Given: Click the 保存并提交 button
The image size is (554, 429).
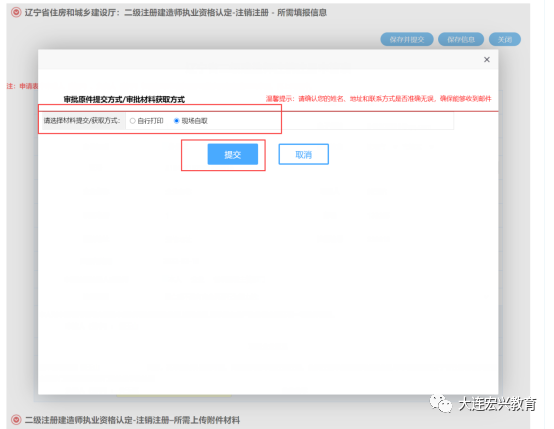Looking at the screenshot, I should pyautogui.click(x=407, y=39).
